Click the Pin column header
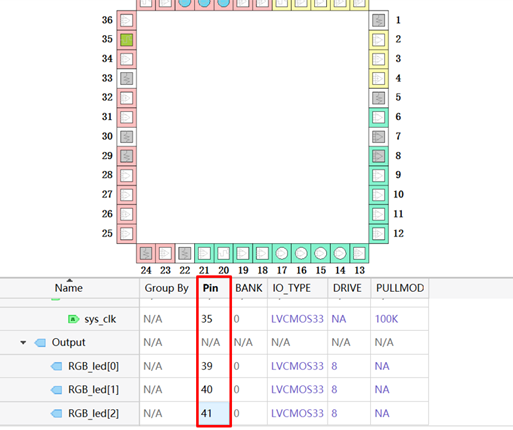The image size is (513, 430). click(210, 288)
